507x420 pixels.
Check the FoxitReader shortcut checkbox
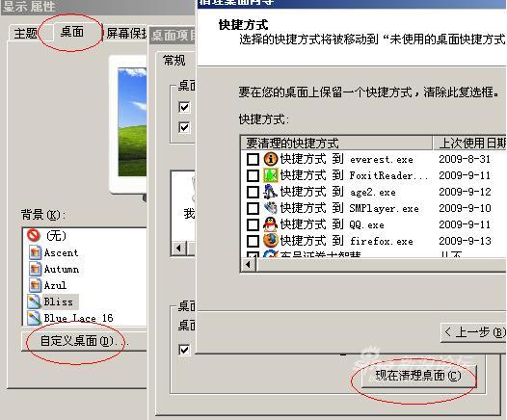[x=253, y=175]
